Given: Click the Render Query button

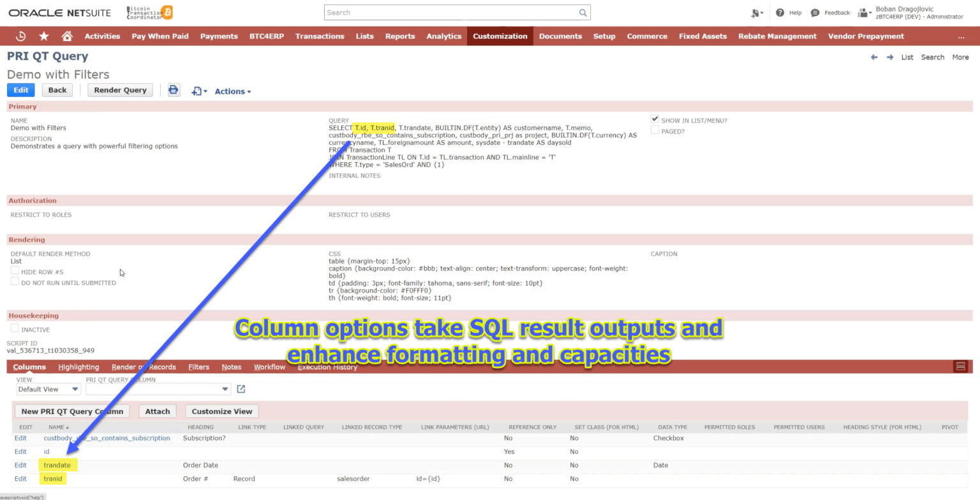Looking at the screenshot, I should pyautogui.click(x=120, y=90).
